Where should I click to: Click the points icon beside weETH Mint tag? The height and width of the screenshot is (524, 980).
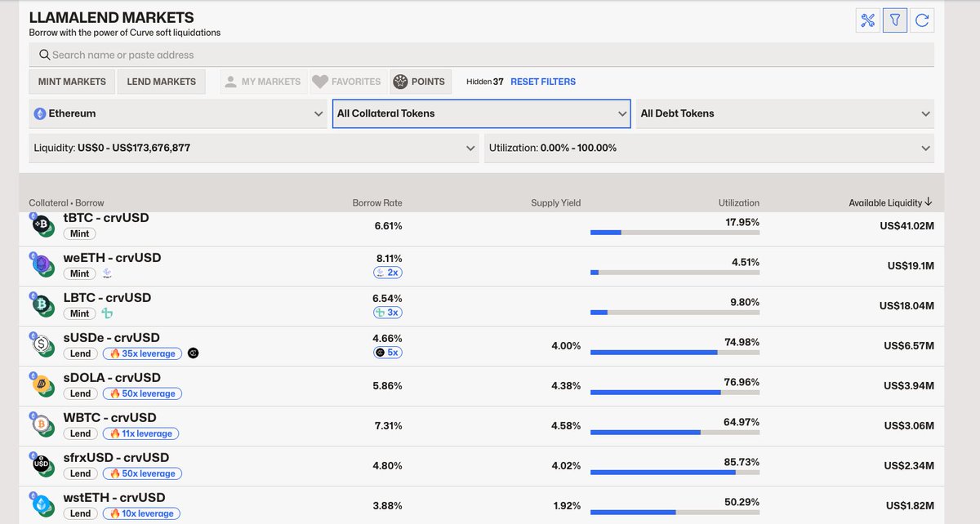[106, 273]
